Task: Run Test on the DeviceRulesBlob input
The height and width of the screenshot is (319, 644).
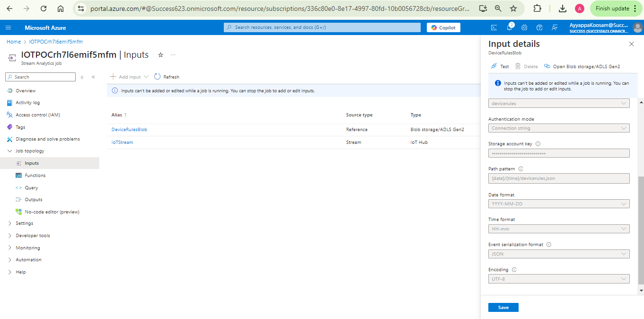Action: pyautogui.click(x=501, y=66)
